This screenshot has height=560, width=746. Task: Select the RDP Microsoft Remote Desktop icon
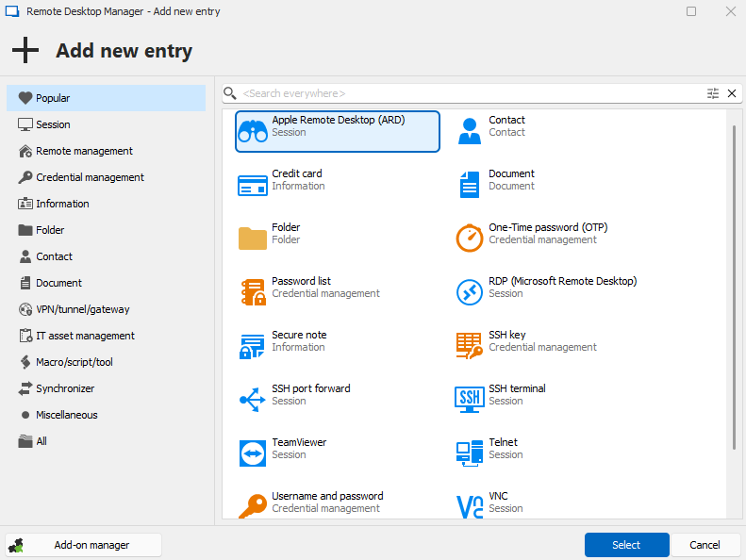(x=470, y=292)
